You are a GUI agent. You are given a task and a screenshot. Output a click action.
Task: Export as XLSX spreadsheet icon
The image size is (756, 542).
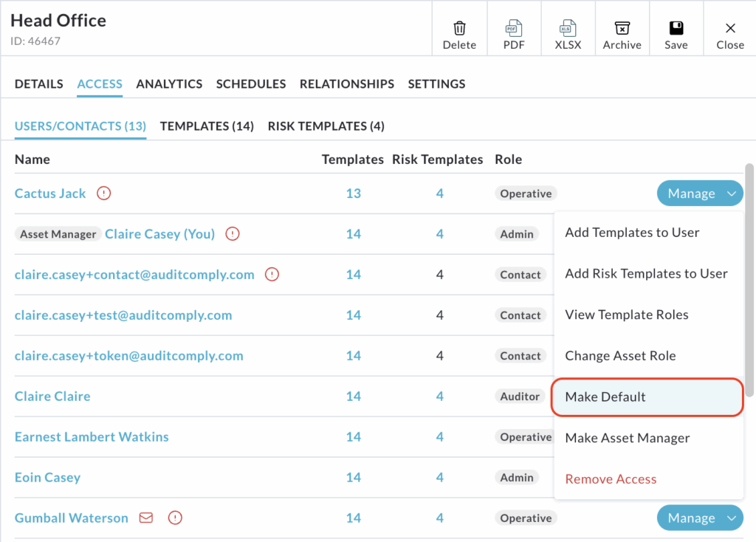click(568, 29)
